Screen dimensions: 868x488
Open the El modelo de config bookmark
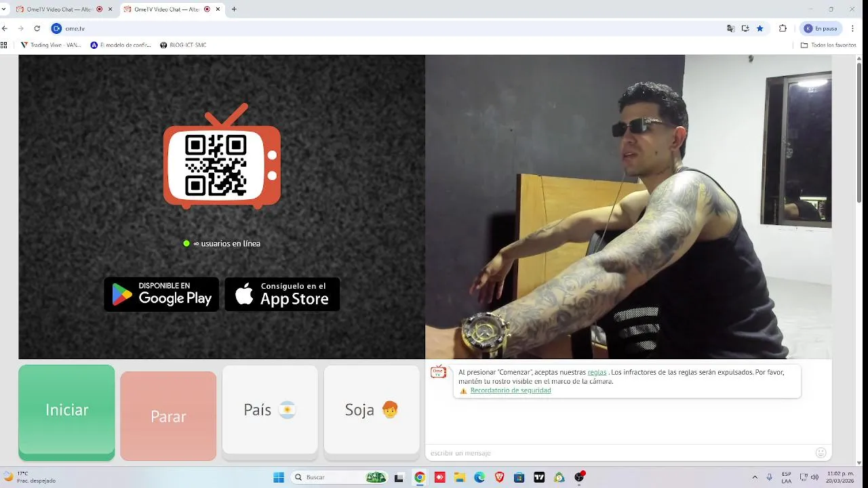click(121, 45)
